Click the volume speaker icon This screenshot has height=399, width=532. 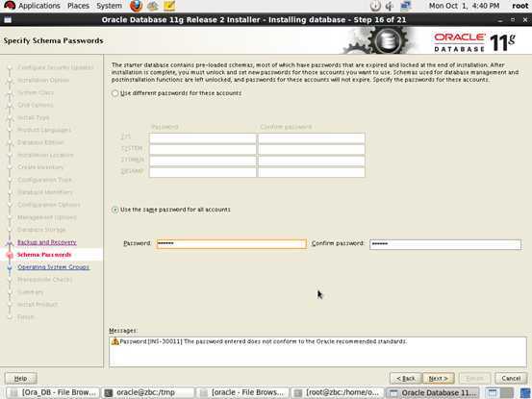tap(390, 6)
